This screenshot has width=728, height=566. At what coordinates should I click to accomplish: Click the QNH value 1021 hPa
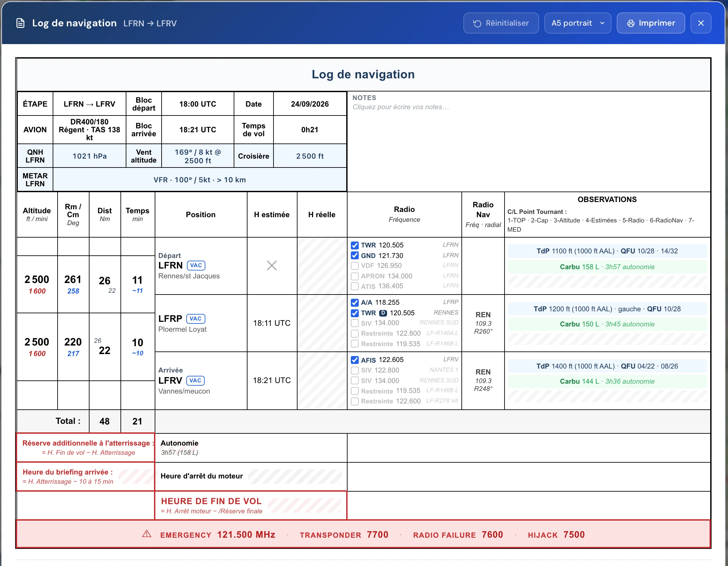pyautogui.click(x=89, y=156)
